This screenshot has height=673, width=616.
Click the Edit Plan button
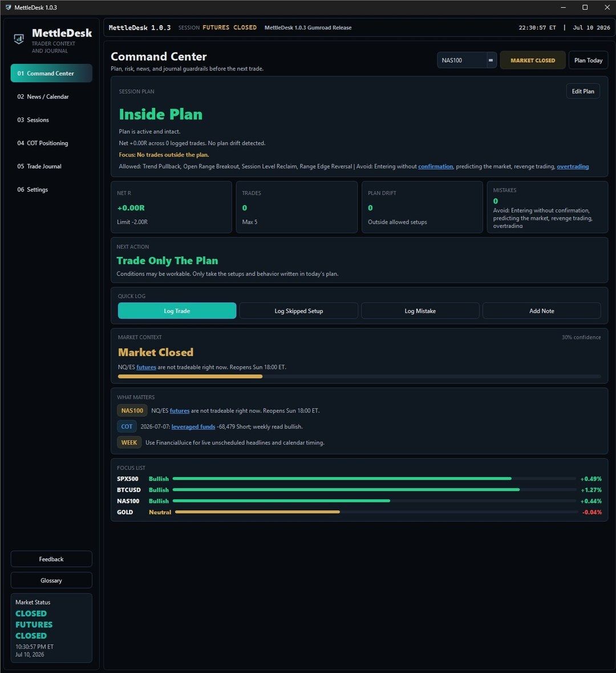[x=582, y=91]
